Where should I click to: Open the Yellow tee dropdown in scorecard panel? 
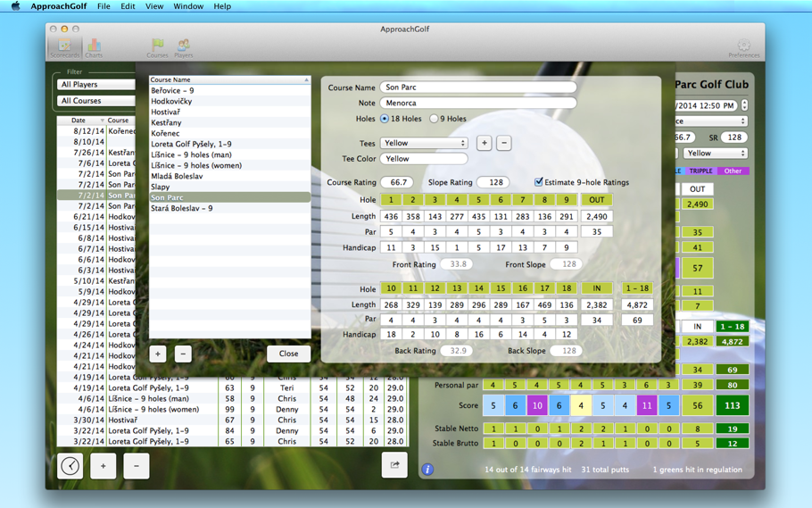pyautogui.click(x=715, y=154)
